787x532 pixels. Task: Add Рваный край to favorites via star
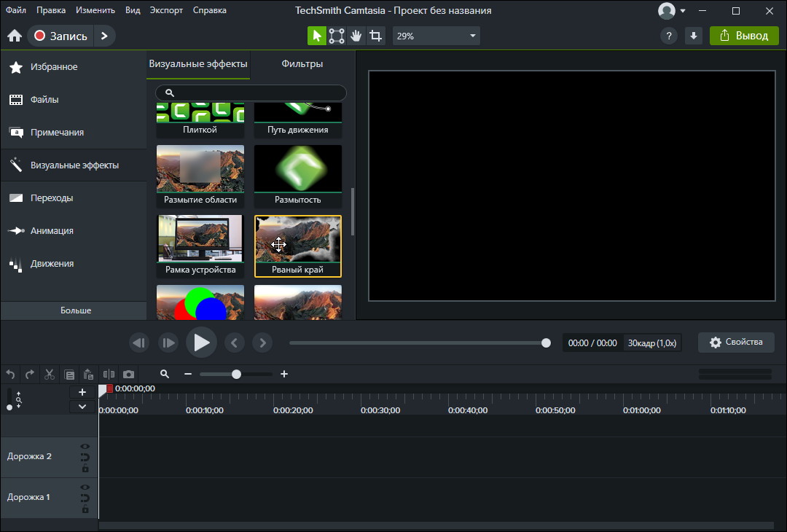334,224
